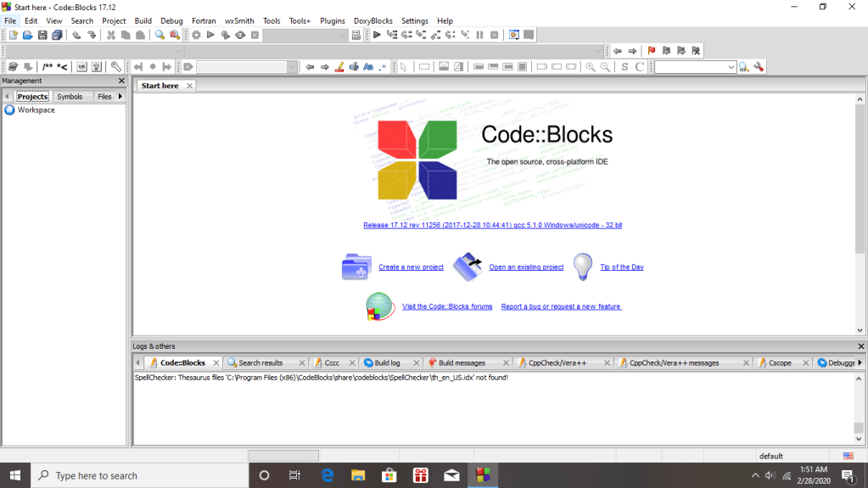The height and width of the screenshot is (488, 868).
Task: Click the Create a new project link
Action: tap(411, 267)
